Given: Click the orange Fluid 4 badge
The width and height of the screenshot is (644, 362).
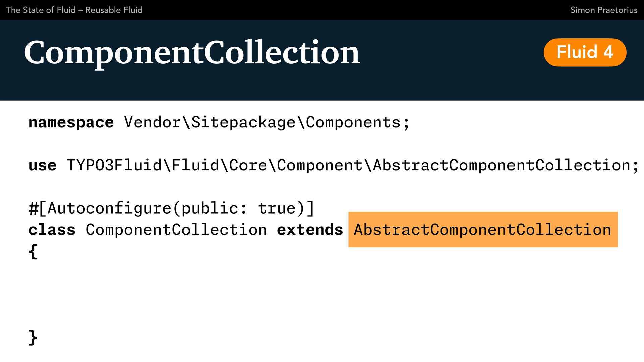Looking at the screenshot, I should coord(585,52).
